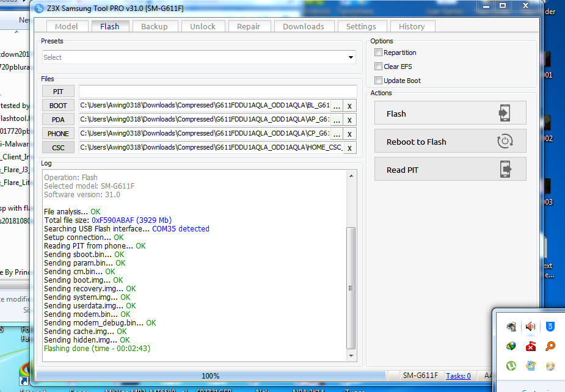Click the Z3X app icon in title bar
This screenshot has height=392, width=565.
39,8
